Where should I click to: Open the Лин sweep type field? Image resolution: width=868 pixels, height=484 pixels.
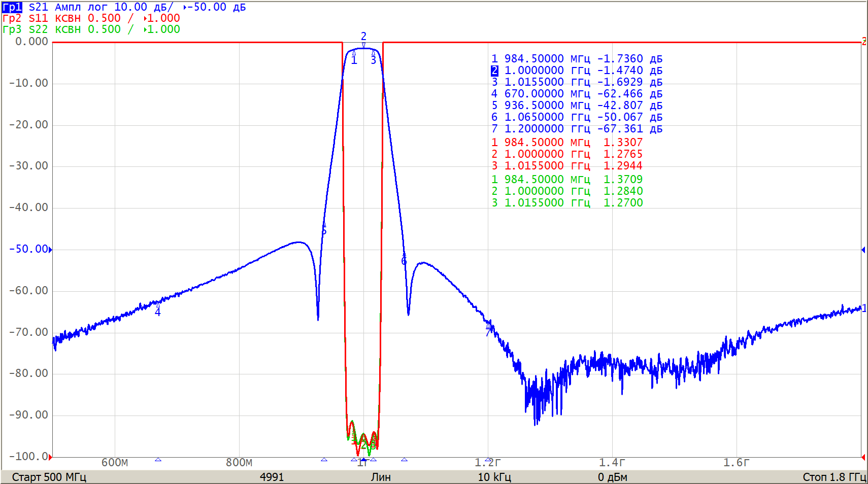(x=381, y=477)
